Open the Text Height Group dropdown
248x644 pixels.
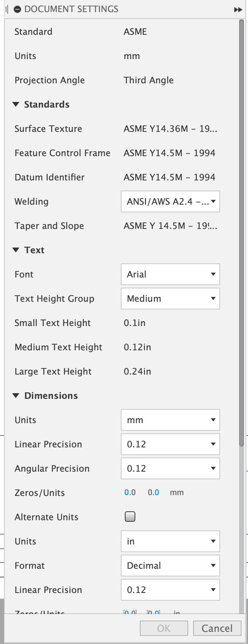170,299
